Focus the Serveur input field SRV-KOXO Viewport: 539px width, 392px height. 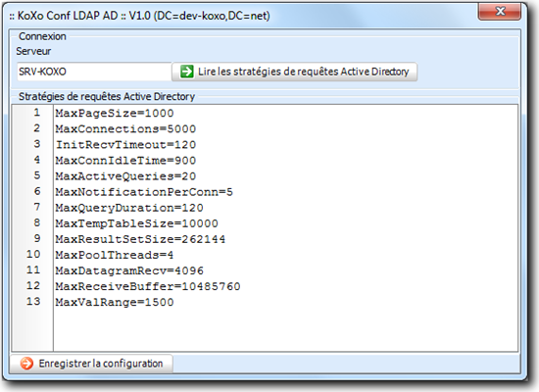coord(94,72)
